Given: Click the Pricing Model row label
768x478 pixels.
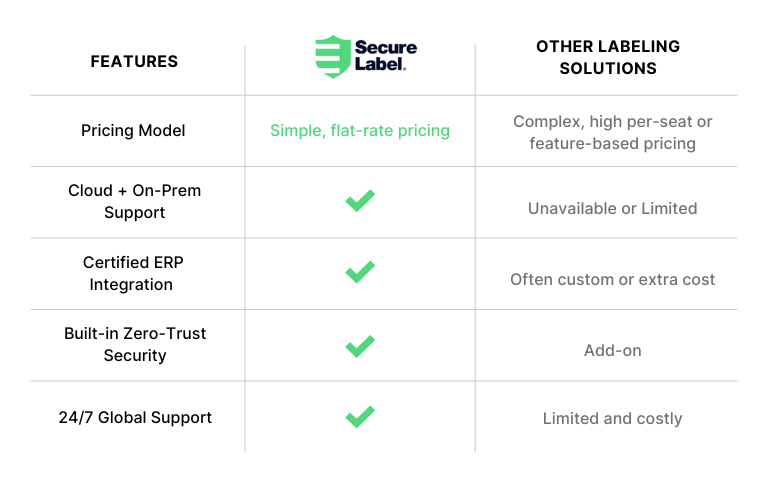Looking at the screenshot, I should pos(133,131).
